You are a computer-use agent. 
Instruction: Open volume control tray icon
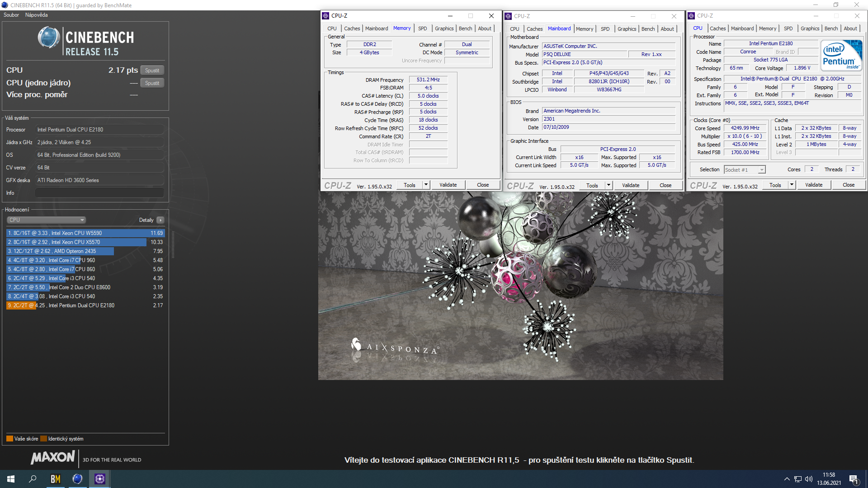[x=809, y=479]
